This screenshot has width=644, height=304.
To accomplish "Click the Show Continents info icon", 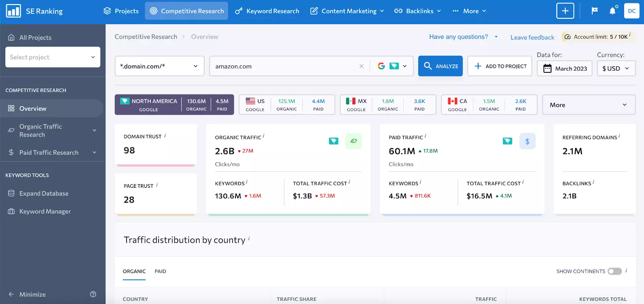I will [x=626, y=271].
